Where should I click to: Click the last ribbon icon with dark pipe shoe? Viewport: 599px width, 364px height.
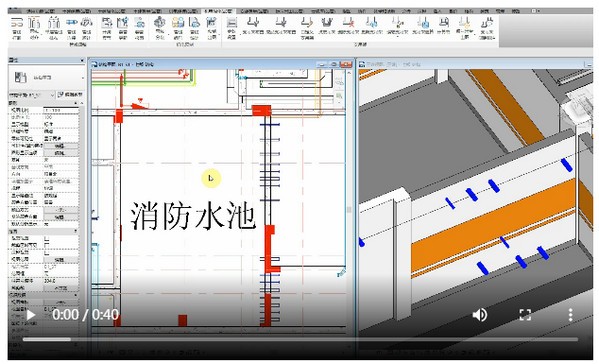point(487,23)
